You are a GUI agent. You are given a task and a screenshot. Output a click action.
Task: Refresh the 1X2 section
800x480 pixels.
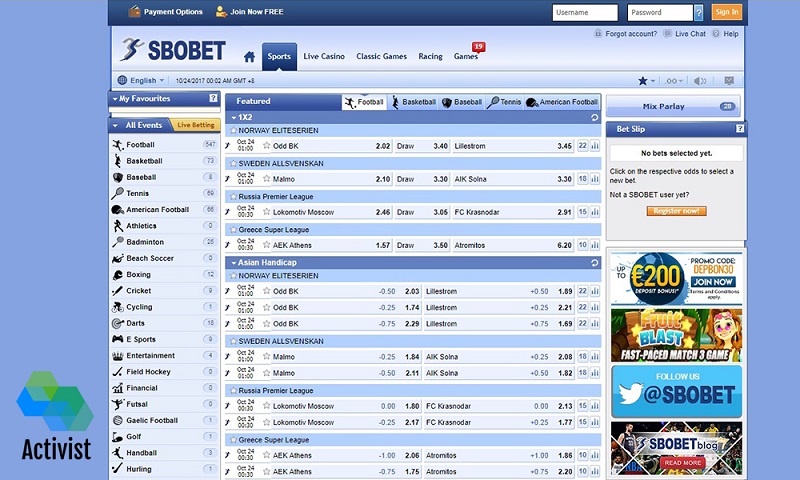point(594,117)
